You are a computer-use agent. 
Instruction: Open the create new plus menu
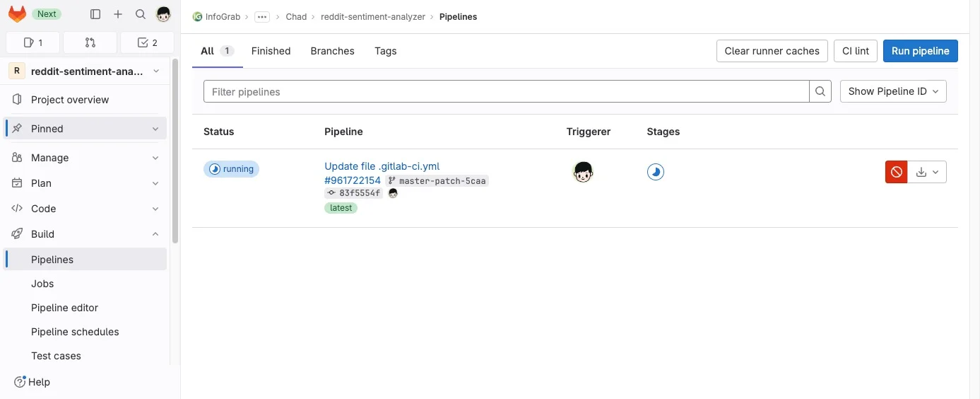click(118, 14)
